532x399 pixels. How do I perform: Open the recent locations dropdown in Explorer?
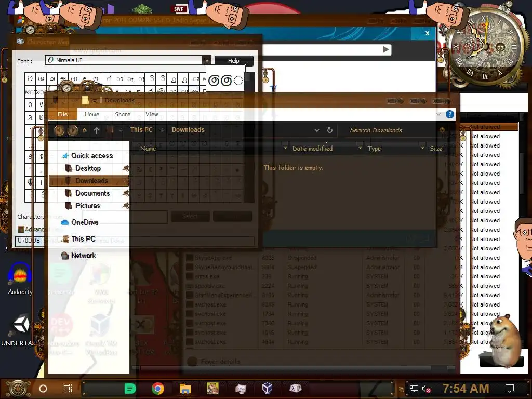[85, 130]
